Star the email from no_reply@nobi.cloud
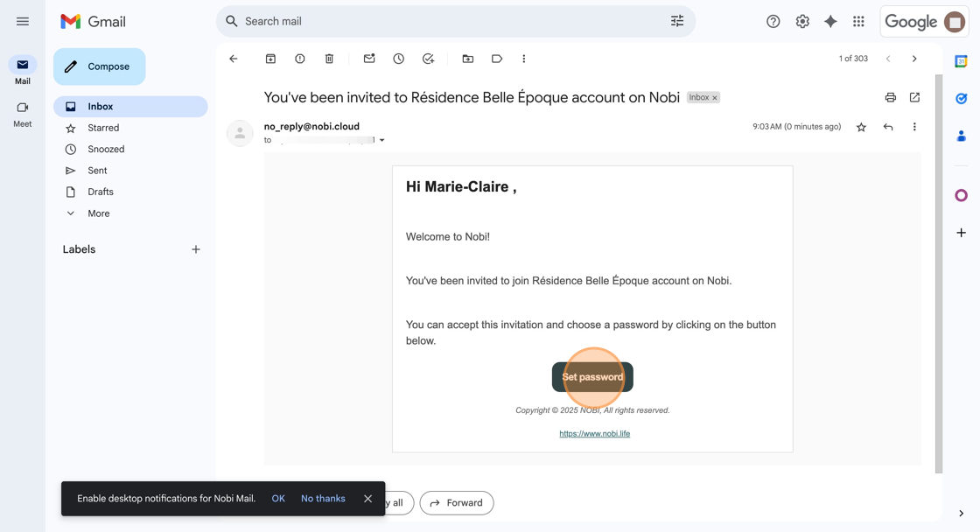 coord(861,127)
